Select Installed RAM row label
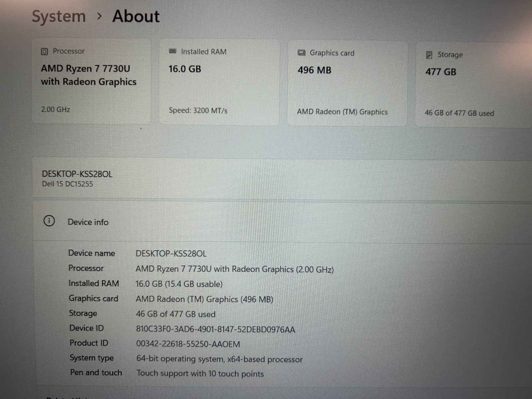Image resolution: width=532 pixels, height=399 pixels. [94, 283]
